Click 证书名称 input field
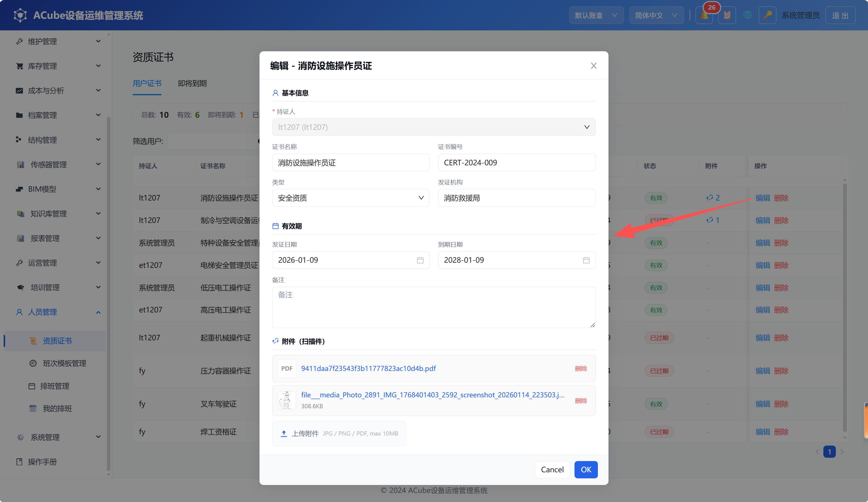The image size is (868, 502). pyautogui.click(x=351, y=163)
